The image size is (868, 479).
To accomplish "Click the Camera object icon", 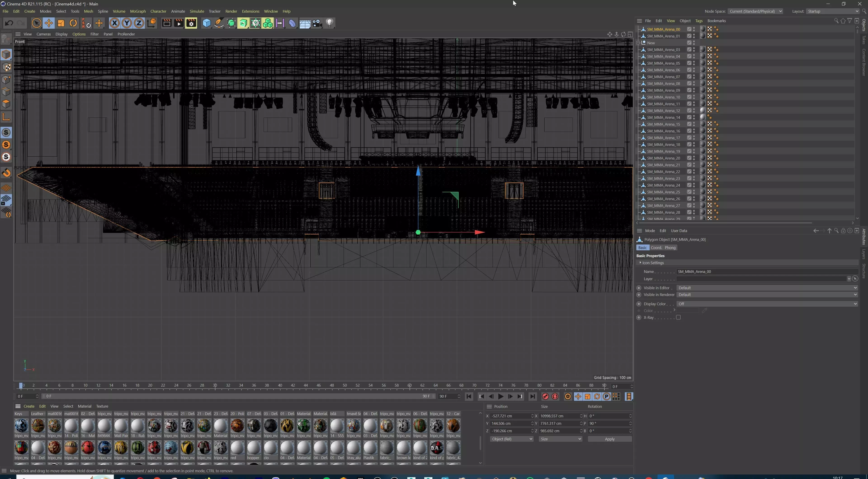I will pos(317,23).
